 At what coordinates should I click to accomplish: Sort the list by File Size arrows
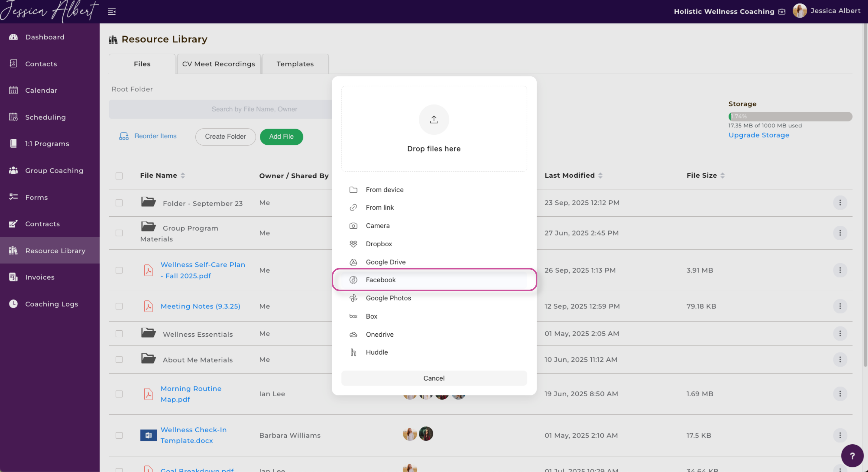(722, 175)
